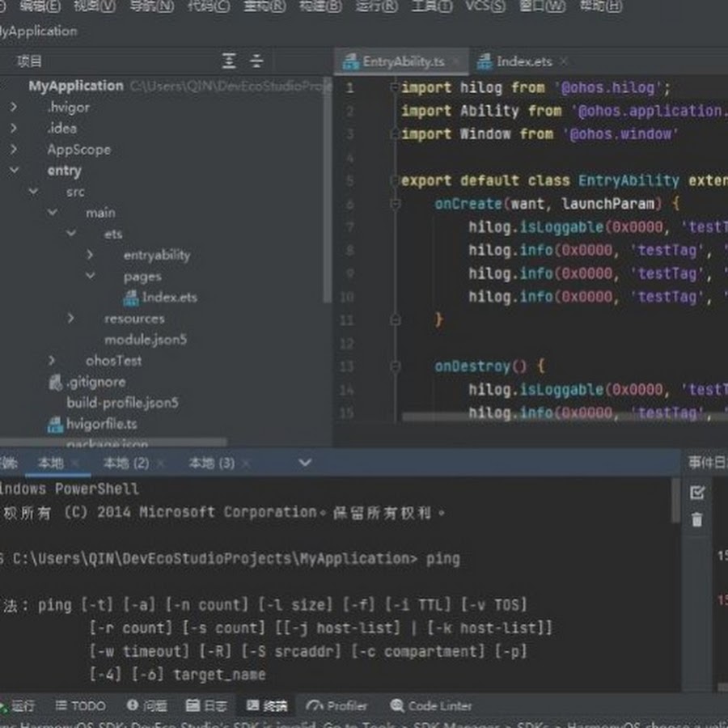Open the Run tool window button
Viewport: 728px width, 728px height.
click(x=18, y=706)
